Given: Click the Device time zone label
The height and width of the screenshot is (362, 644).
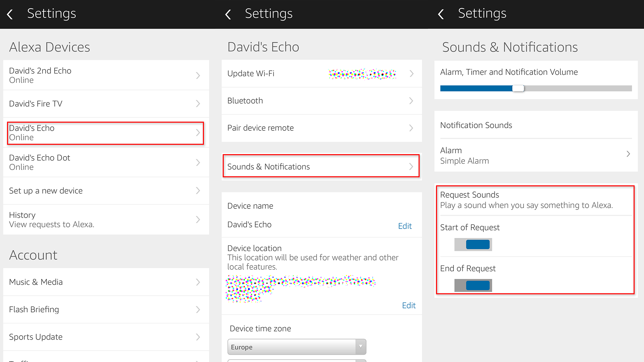Looking at the screenshot, I should pyautogui.click(x=260, y=329).
